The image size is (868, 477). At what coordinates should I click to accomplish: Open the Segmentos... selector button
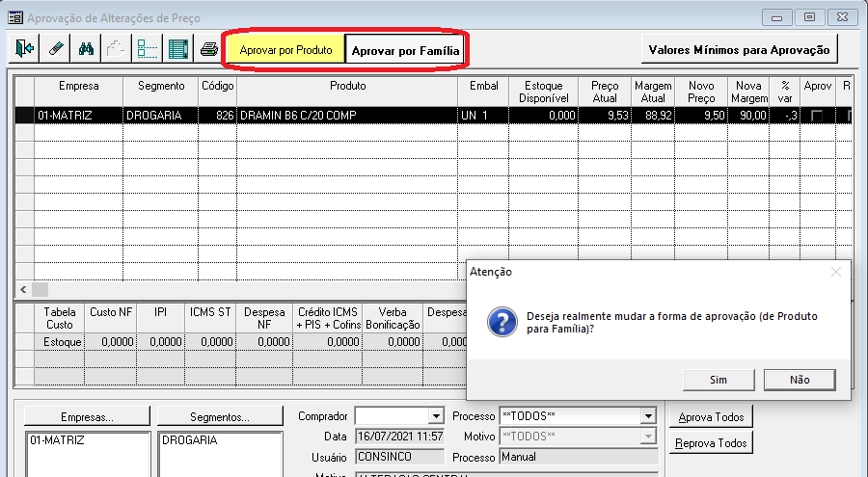(x=220, y=416)
